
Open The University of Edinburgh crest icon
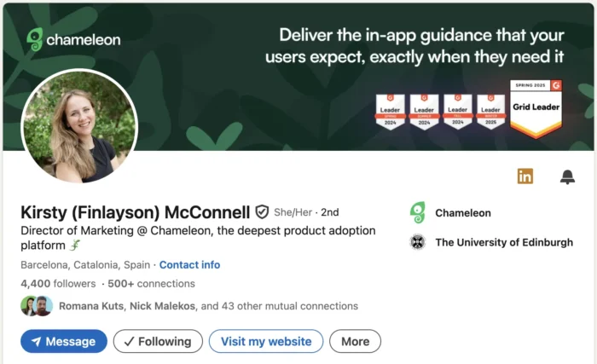pos(418,242)
